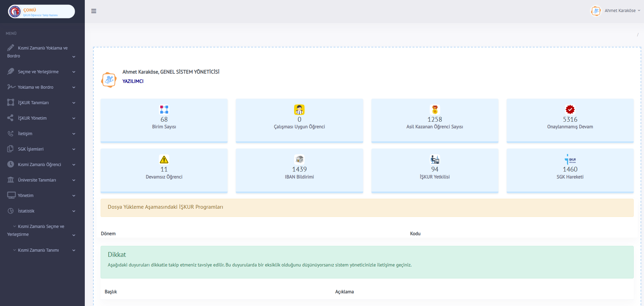Click the Çalışması Uygun Öğrenci worker icon
This screenshot has width=644, height=306.
click(x=299, y=110)
